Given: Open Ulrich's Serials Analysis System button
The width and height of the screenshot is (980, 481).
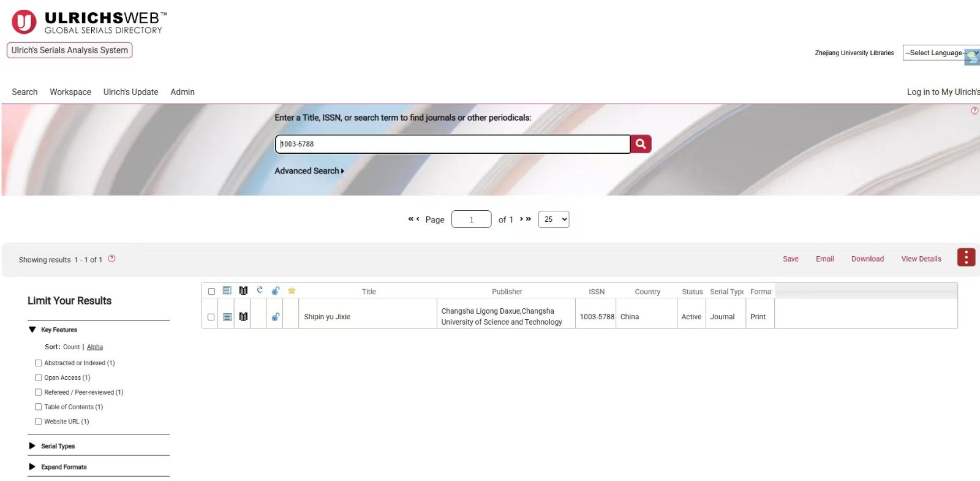Looking at the screenshot, I should 70,50.
